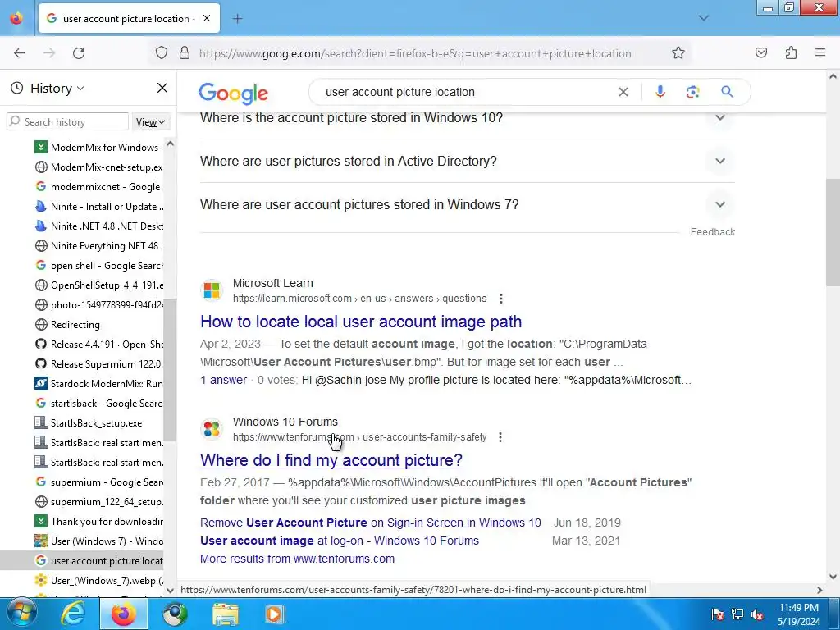840x630 pixels.
Task: Open the file explorer folder taskbar icon
Action: coord(226,614)
